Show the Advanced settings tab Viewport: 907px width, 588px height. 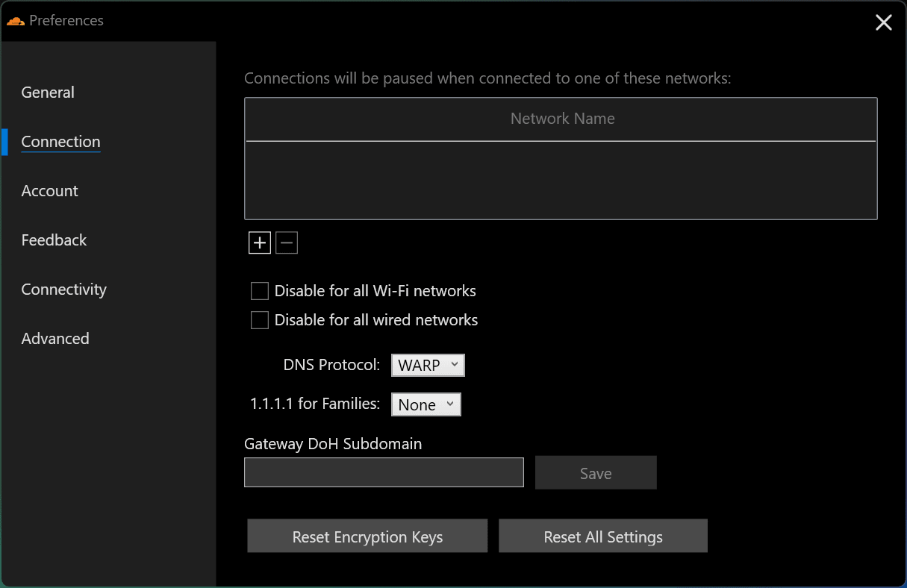coord(55,339)
